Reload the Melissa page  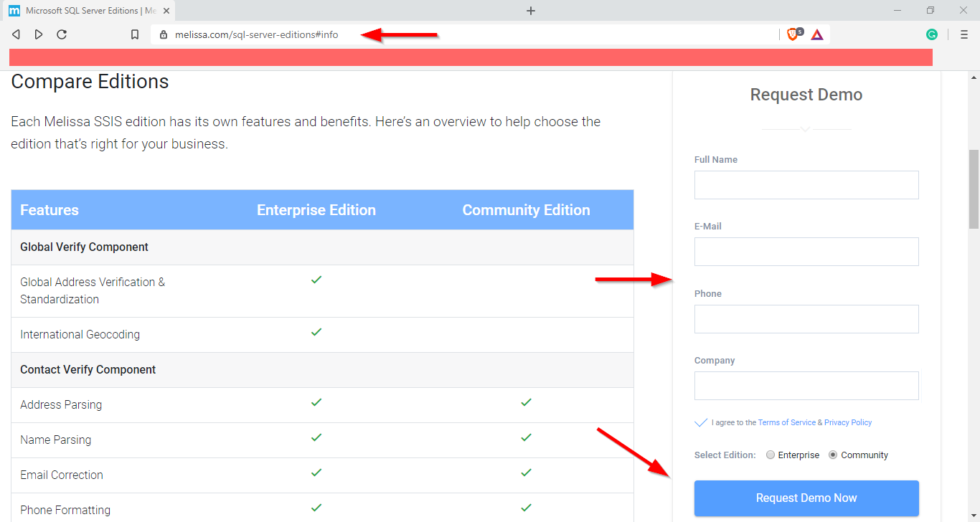point(62,34)
